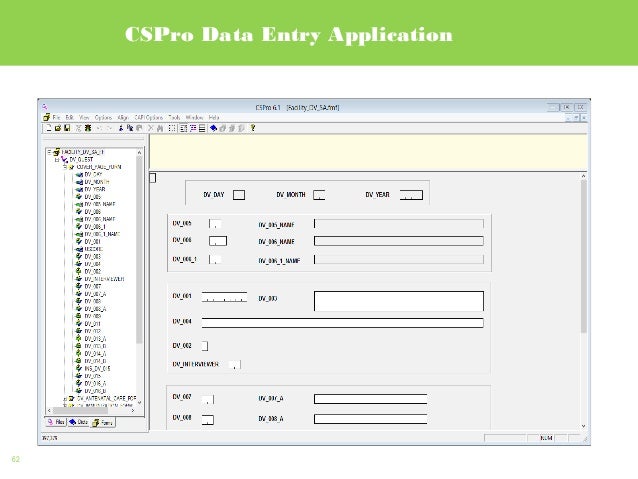Click the DV_006_1_NAME text field on form
Screen dimensions: 638x479
(399, 259)
